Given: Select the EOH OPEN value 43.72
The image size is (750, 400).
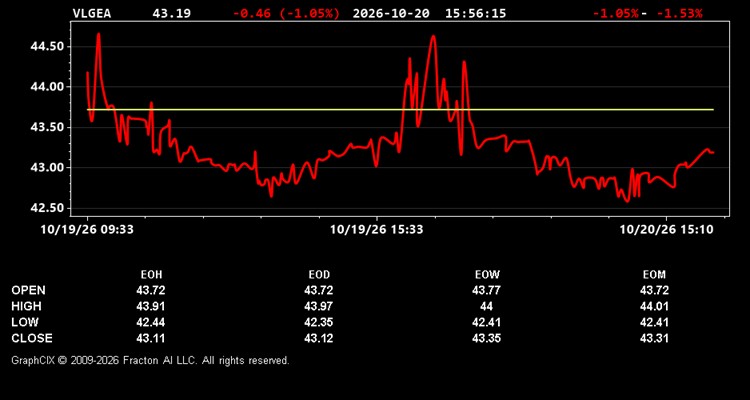Looking at the screenshot, I should pos(151,290).
